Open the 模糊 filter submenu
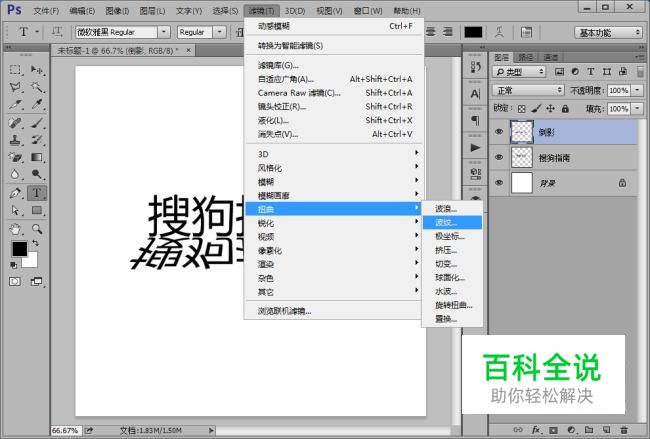Image resolution: width=650 pixels, height=439 pixels. click(334, 182)
